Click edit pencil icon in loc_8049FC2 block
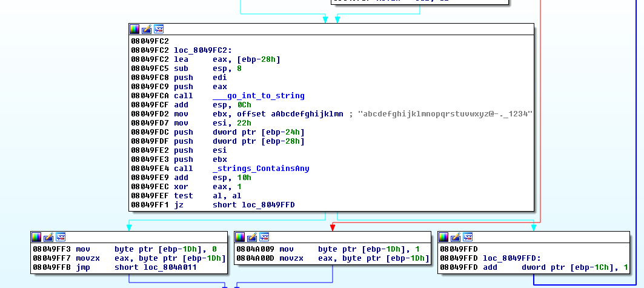This screenshot has height=288, width=644. [147, 29]
